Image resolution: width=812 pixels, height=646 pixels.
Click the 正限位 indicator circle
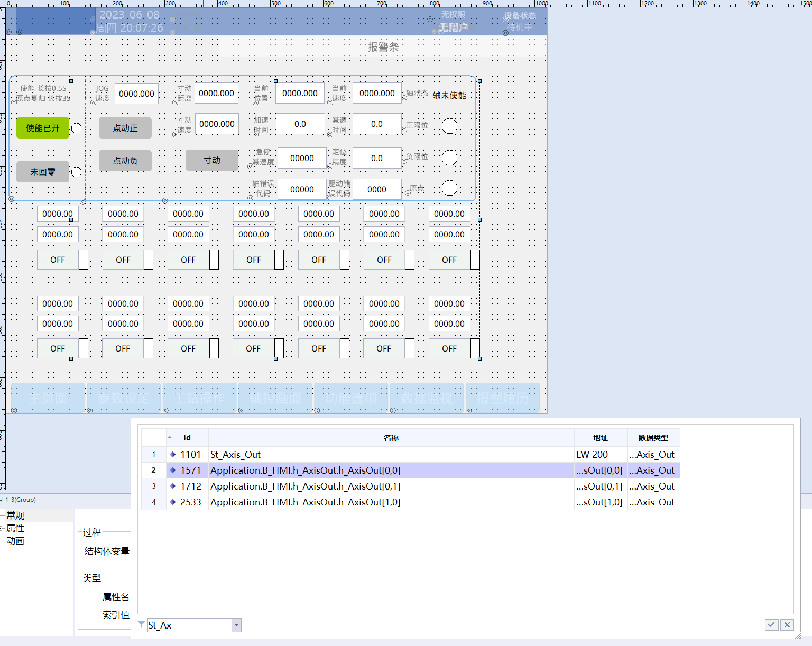pos(449,126)
